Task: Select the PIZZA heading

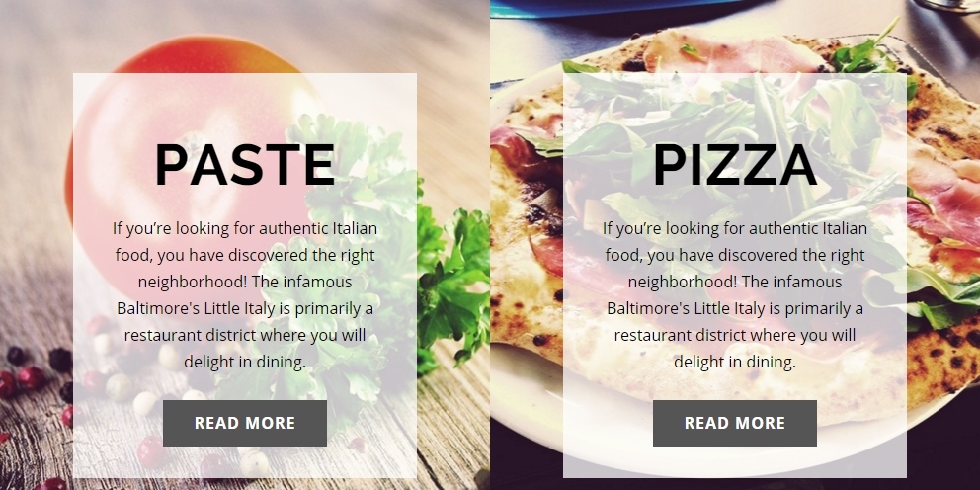Action: click(734, 165)
